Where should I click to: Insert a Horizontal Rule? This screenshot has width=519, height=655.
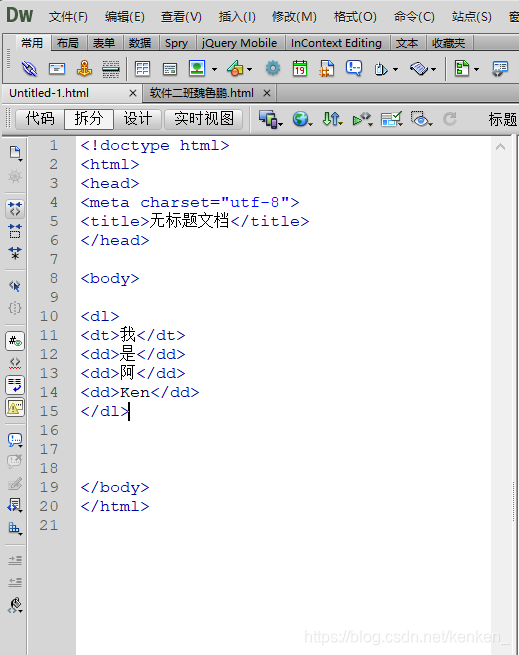[x=111, y=69]
